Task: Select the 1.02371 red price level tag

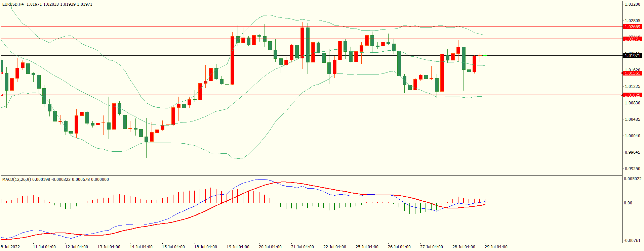Action: [x=632, y=39]
